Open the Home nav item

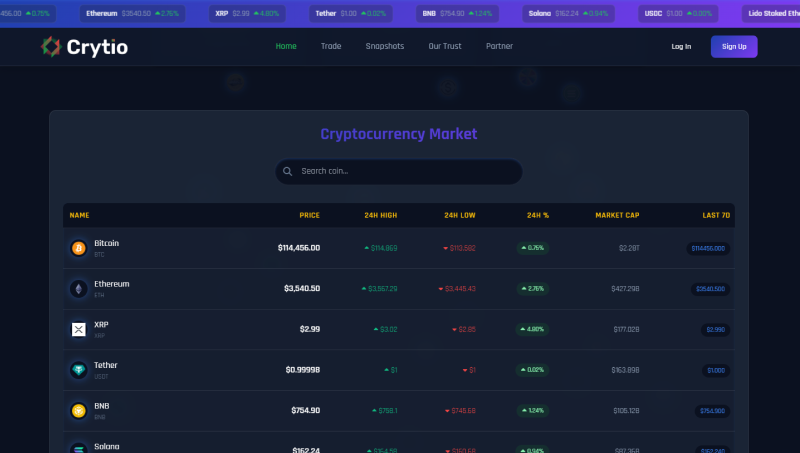coord(286,46)
